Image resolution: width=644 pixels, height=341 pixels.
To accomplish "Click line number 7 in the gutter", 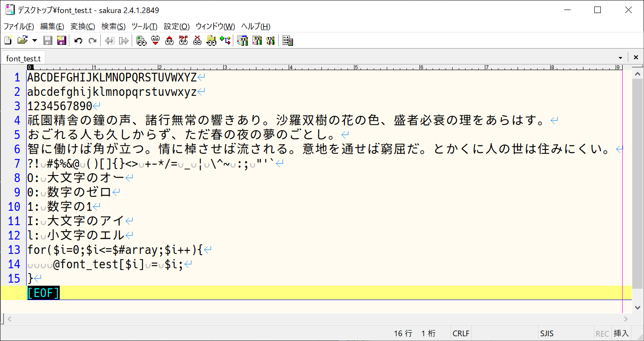I will tap(17, 164).
